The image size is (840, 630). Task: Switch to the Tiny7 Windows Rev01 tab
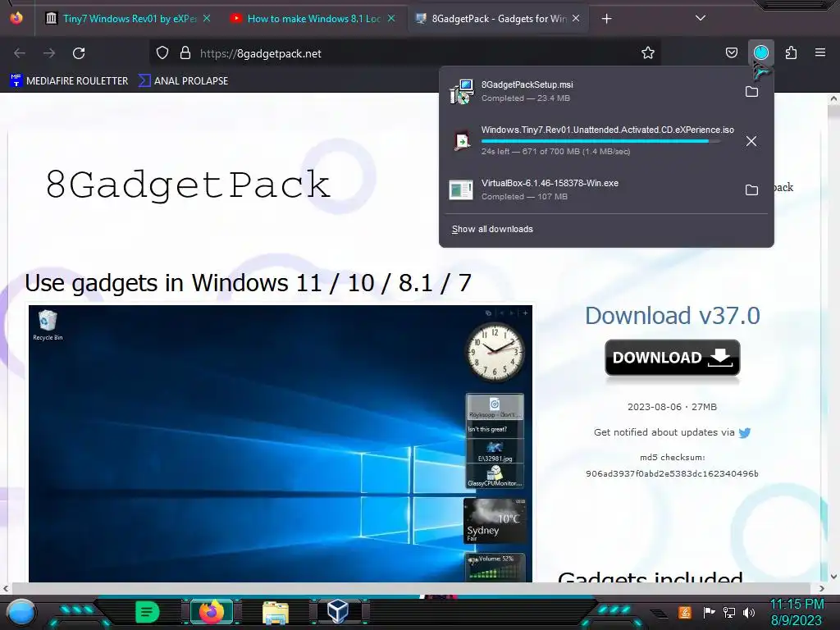click(130, 19)
